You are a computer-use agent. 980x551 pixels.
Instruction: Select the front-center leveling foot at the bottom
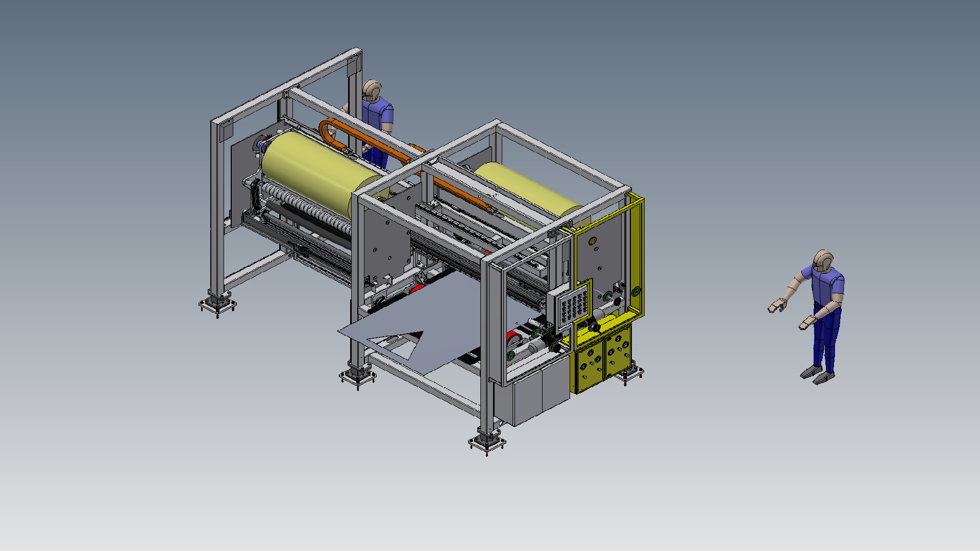[x=486, y=442]
